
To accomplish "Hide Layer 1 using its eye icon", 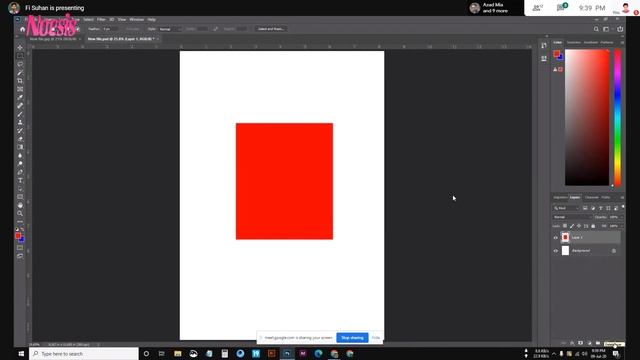I will coord(556,238).
